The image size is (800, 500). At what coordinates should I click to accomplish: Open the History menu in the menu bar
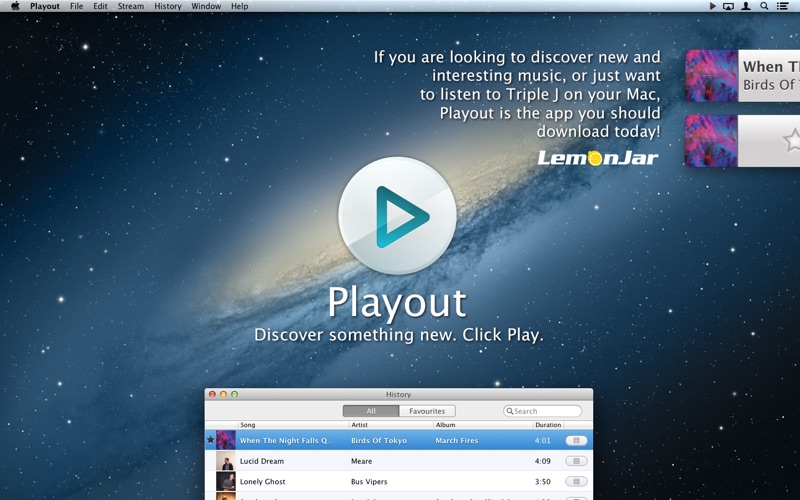point(168,6)
